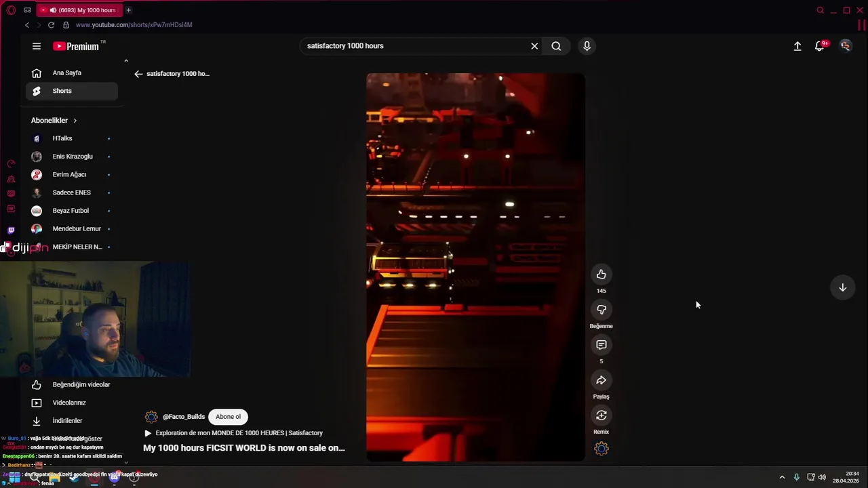The height and width of the screenshot is (488, 868).
Task: Open Videolarınız in the sidebar
Action: (72, 403)
